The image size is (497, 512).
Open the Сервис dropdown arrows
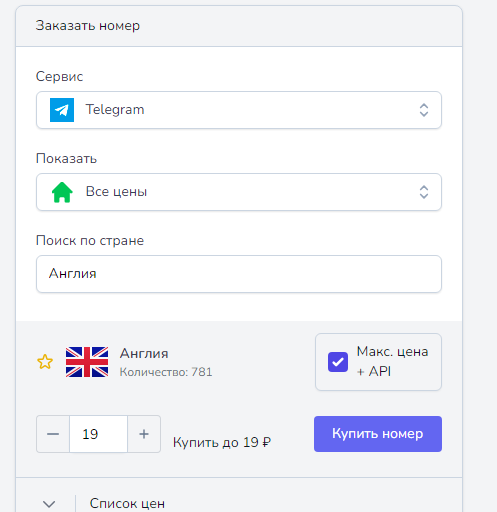[424, 110]
